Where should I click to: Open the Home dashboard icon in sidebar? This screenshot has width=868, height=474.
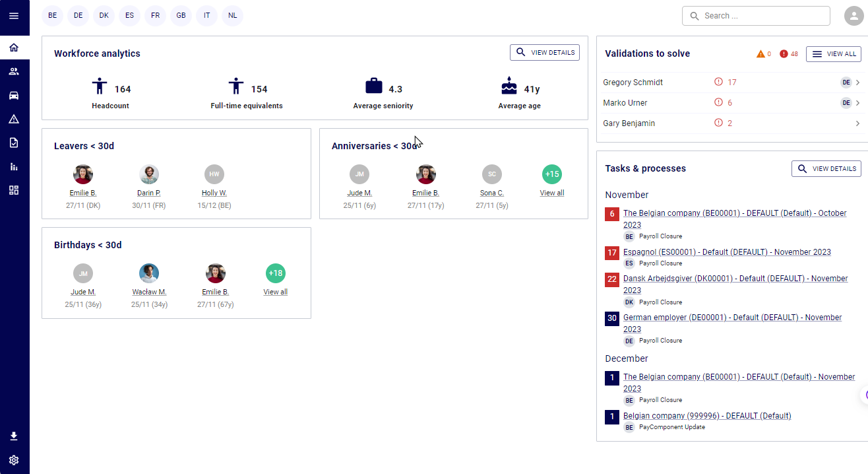(14, 47)
